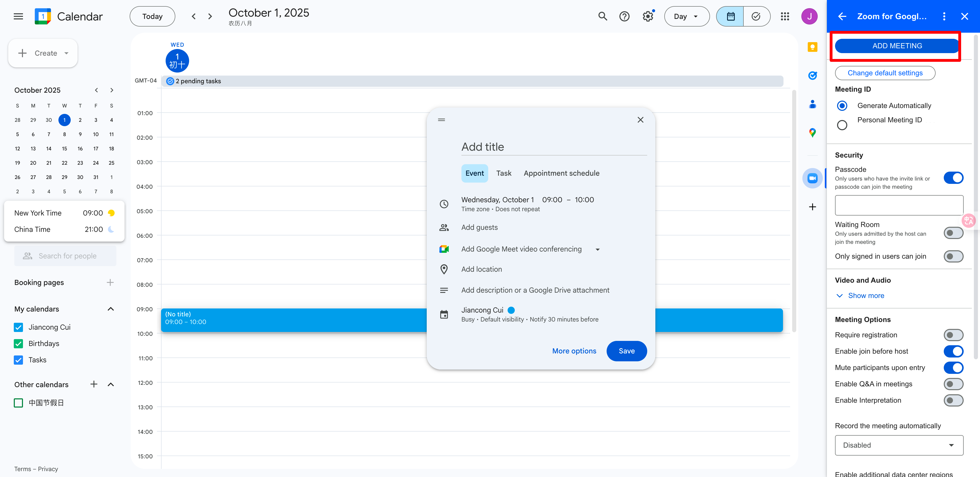The image size is (980, 477).
Task: Switch to the Tasks view icon
Action: click(756, 16)
